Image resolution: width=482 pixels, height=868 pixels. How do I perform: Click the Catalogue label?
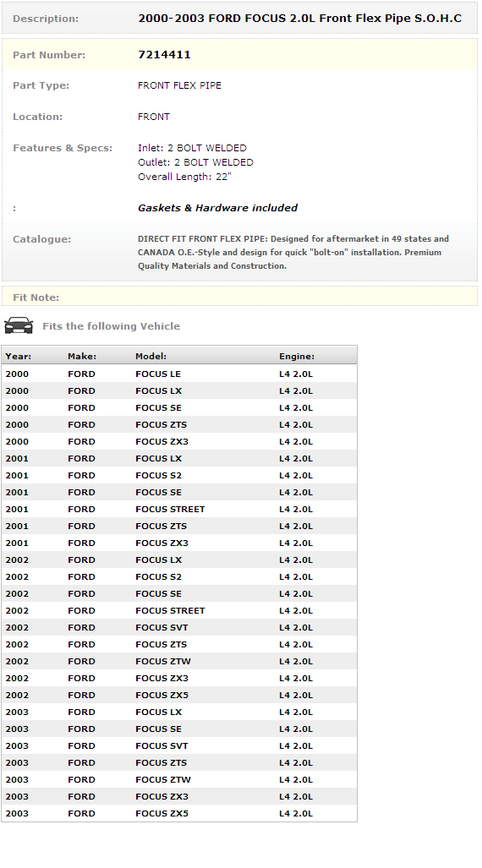point(41,238)
